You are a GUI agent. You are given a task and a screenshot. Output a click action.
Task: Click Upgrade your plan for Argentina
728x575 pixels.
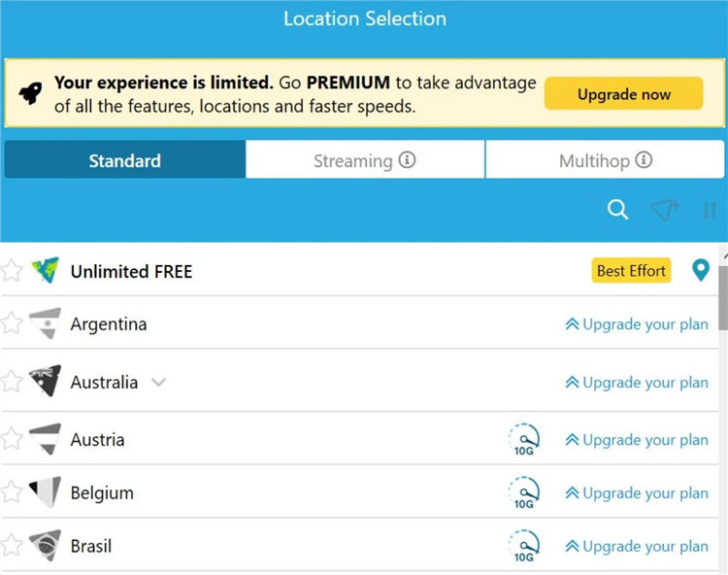637,323
